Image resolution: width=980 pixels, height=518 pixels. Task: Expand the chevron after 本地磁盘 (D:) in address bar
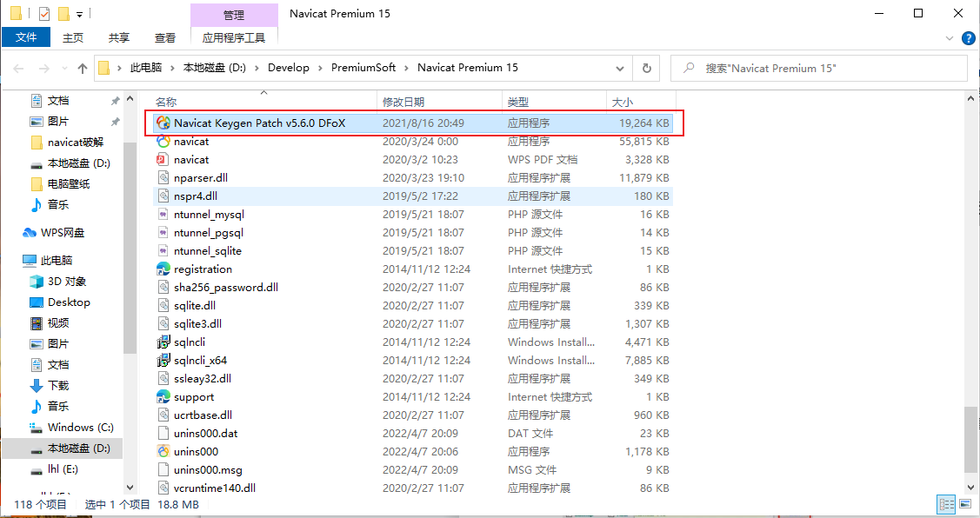coord(257,68)
